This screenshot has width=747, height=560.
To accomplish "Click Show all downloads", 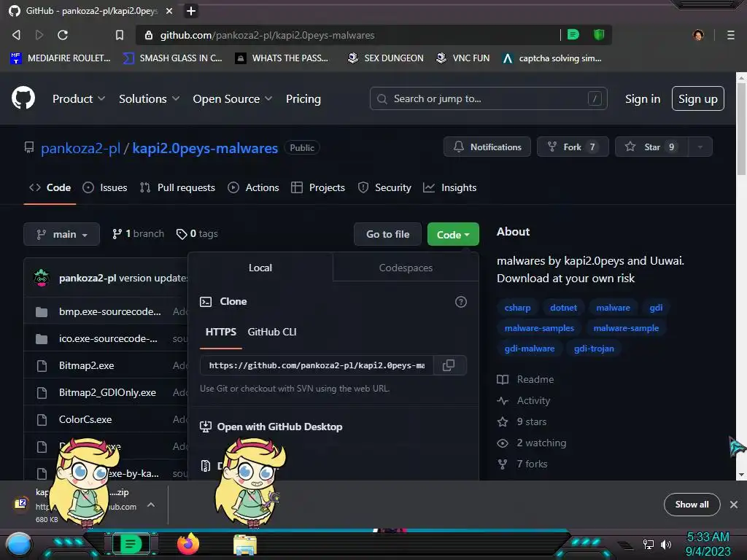I will (x=692, y=505).
